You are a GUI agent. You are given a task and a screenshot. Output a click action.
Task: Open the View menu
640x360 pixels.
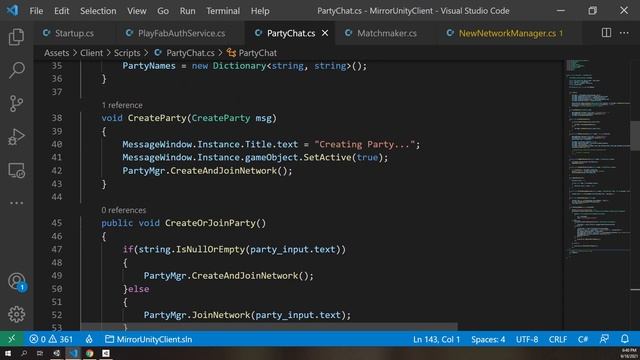coord(137,11)
